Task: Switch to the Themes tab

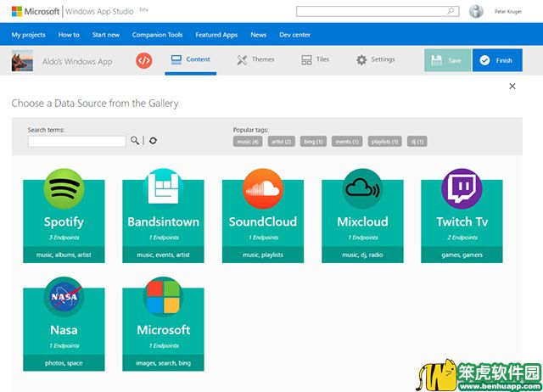Action: click(x=255, y=59)
